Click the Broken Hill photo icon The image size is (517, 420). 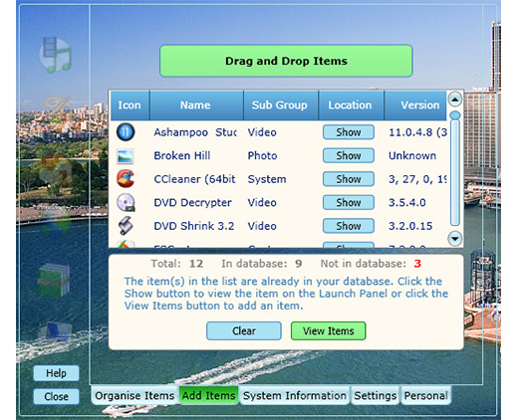coord(126,156)
